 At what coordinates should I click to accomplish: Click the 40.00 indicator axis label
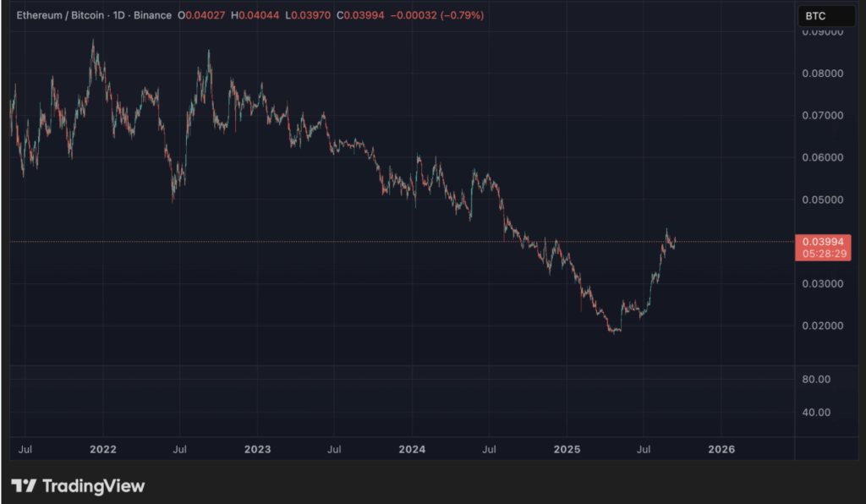coord(816,413)
